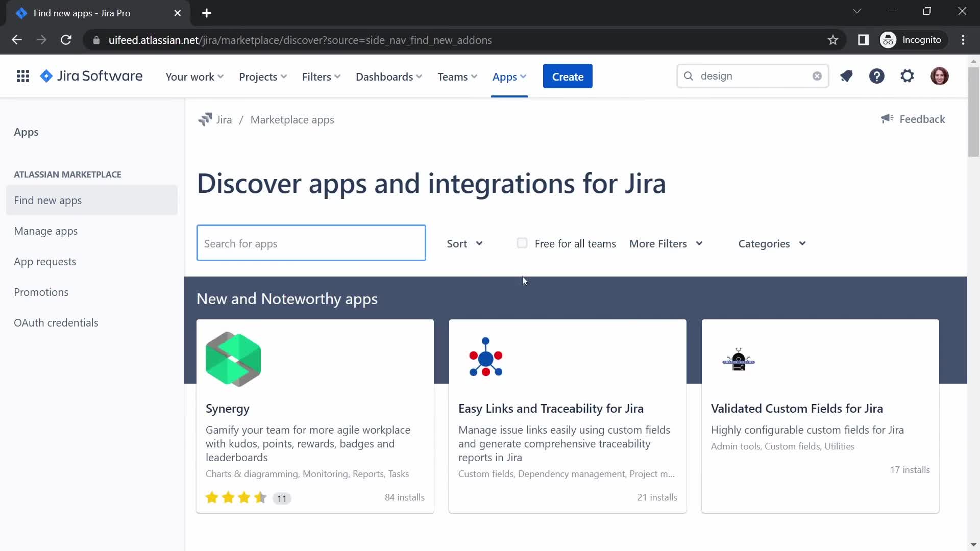Click the Search for apps field
This screenshot has height=551, width=980.
tap(311, 243)
